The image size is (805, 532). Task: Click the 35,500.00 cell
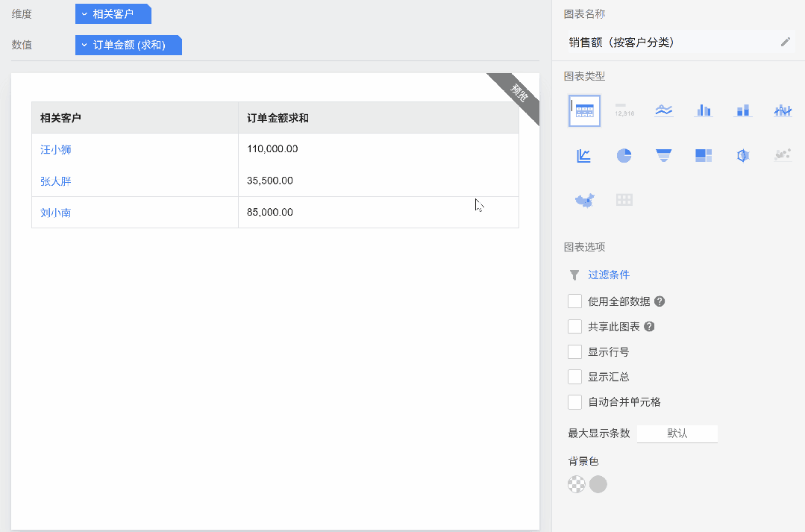[x=378, y=181]
